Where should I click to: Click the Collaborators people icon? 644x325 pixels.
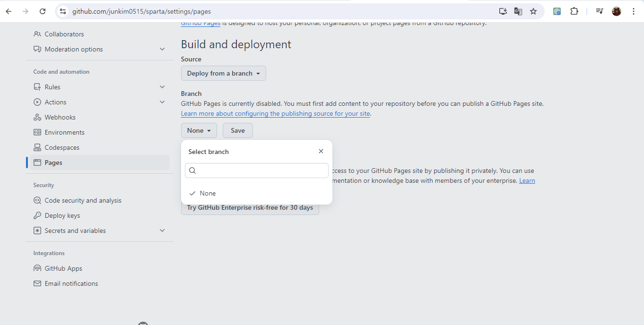point(37,34)
